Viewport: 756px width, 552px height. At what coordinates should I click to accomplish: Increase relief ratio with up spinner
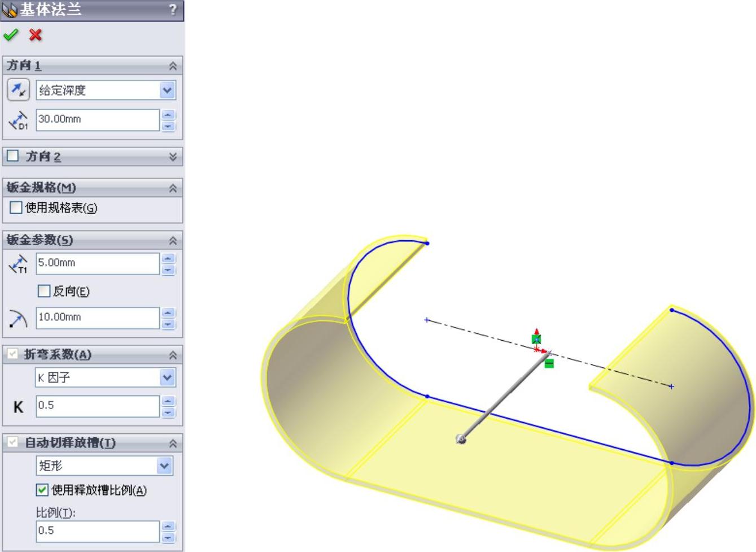click(x=168, y=526)
